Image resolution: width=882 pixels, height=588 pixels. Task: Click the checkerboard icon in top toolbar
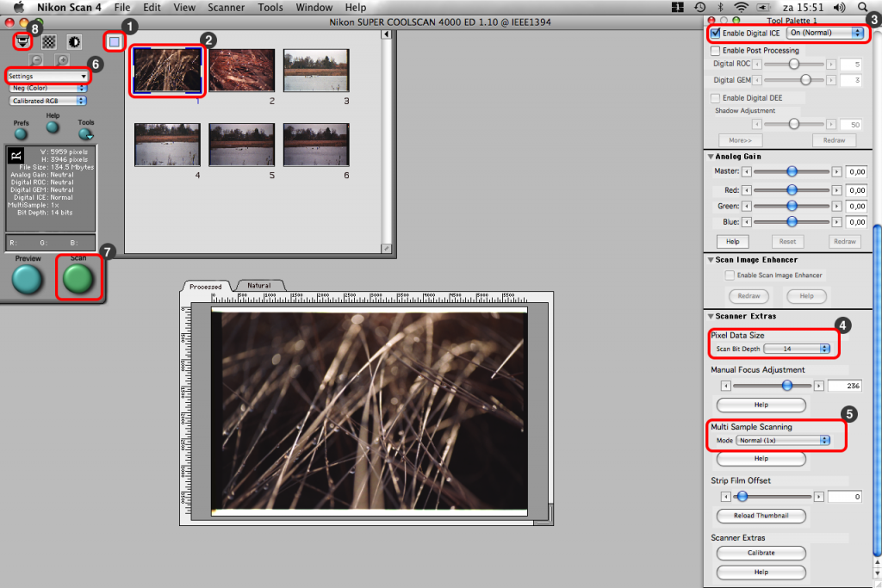pos(49,40)
